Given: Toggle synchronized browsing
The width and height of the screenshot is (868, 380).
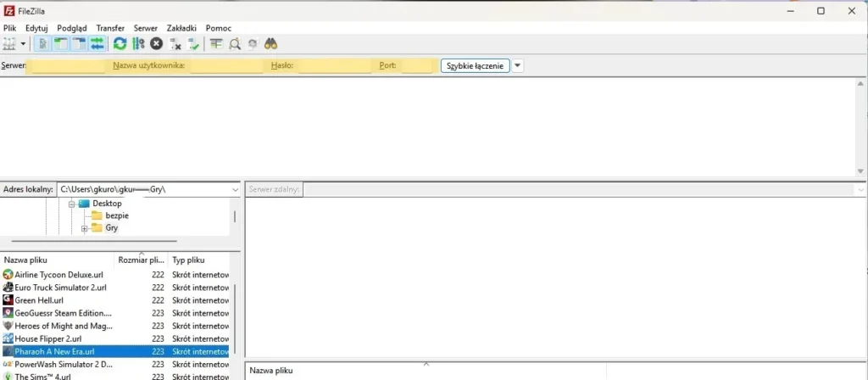Looking at the screenshot, I should point(253,44).
